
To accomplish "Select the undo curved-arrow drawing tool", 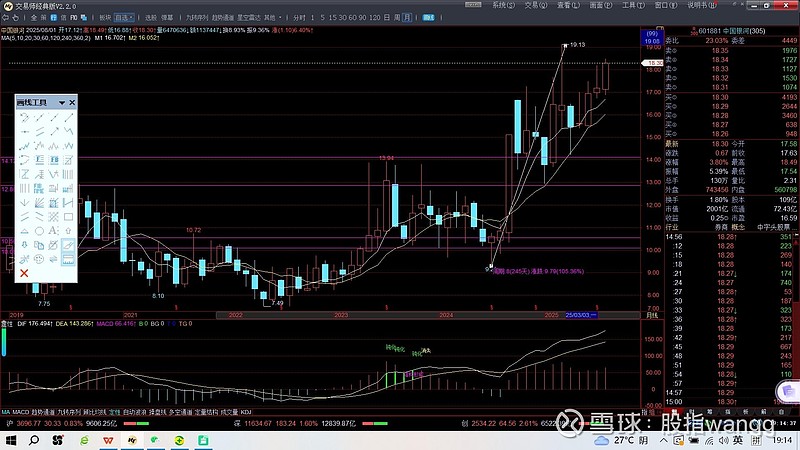I will 24,117.
